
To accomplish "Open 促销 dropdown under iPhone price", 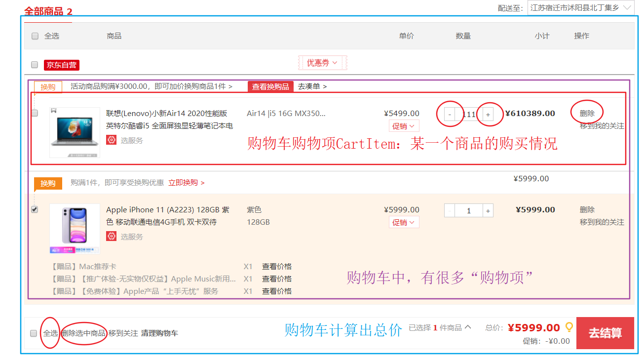I will click(404, 222).
